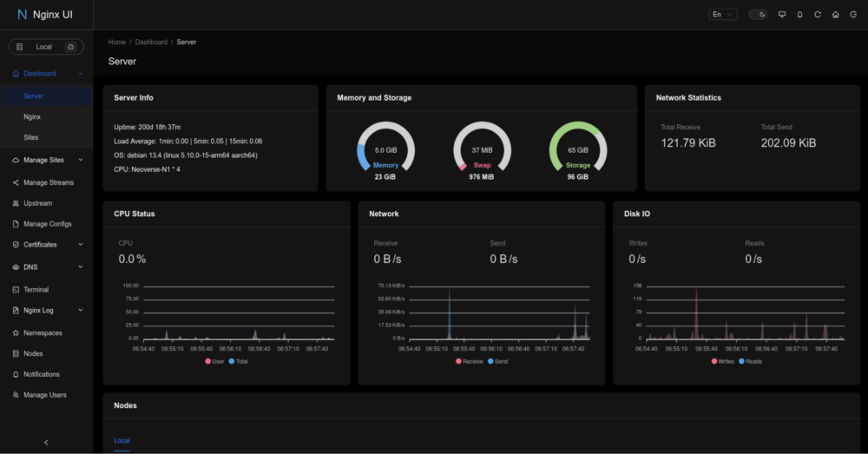
Task: Click the home icon in header
Action: [x=835, y=15]
